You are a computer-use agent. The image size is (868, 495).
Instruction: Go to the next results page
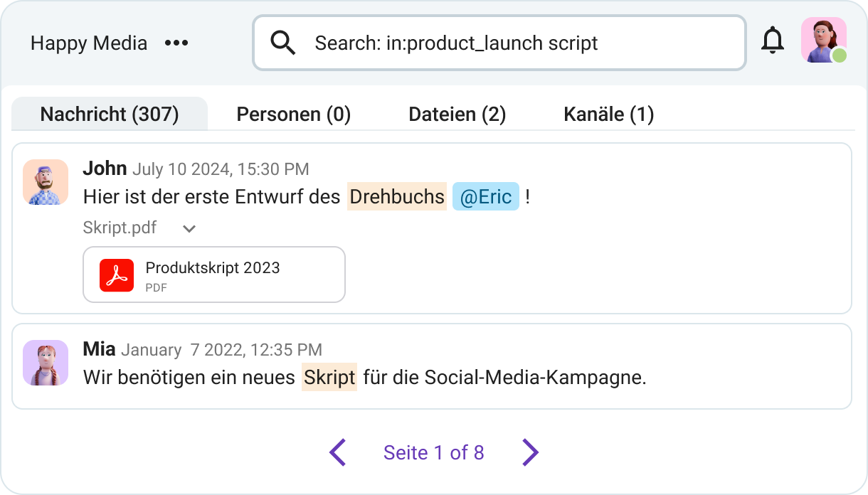tap(530, 452)
